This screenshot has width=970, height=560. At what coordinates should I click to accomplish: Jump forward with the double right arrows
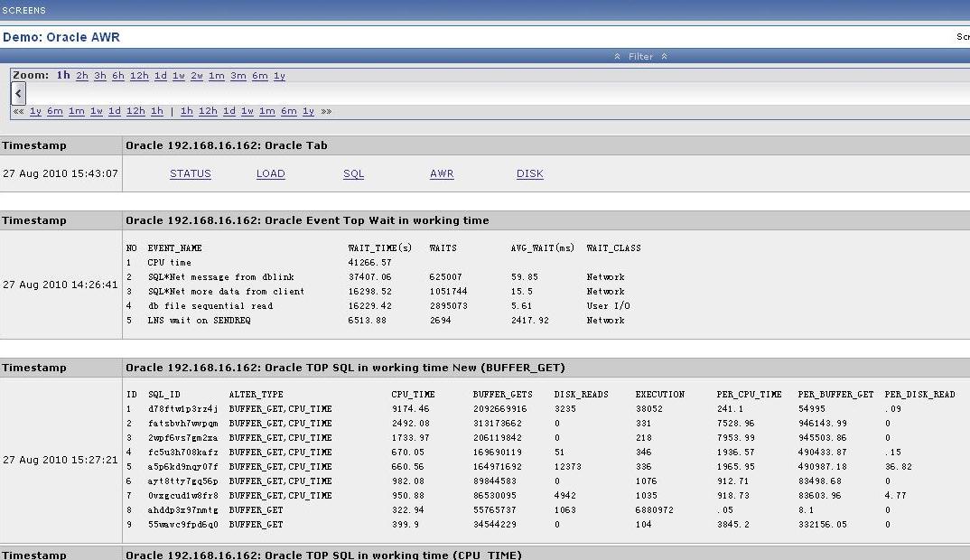pos(326,111)
